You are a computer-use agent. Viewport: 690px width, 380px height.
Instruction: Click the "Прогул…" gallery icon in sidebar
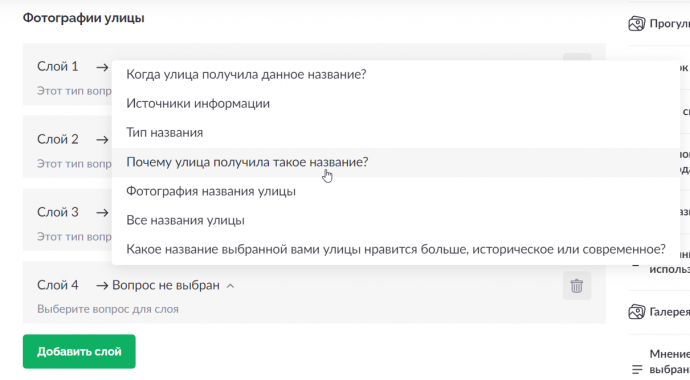[636, 23]
